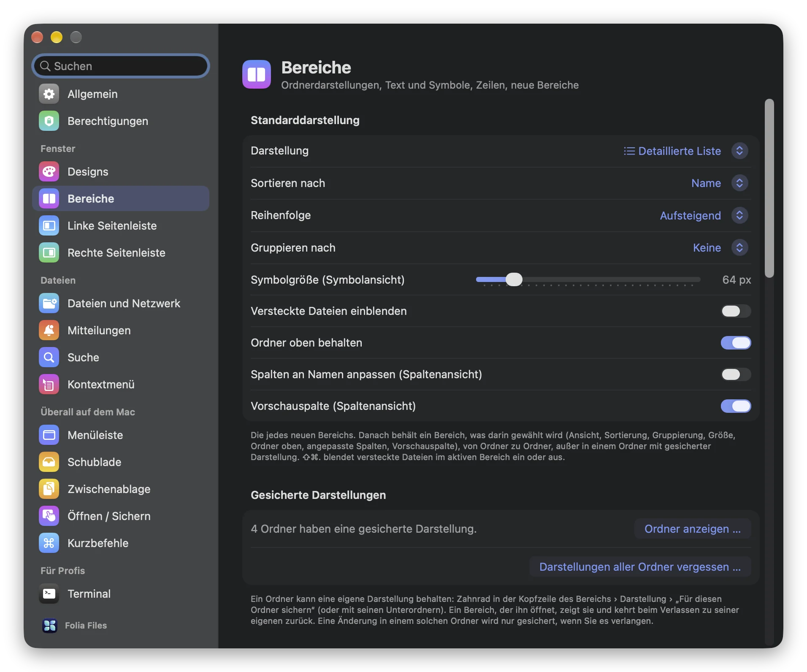Switch to Schublade settings label
Image resolution: width=807 pixels, height=672 pixels.
94,462
